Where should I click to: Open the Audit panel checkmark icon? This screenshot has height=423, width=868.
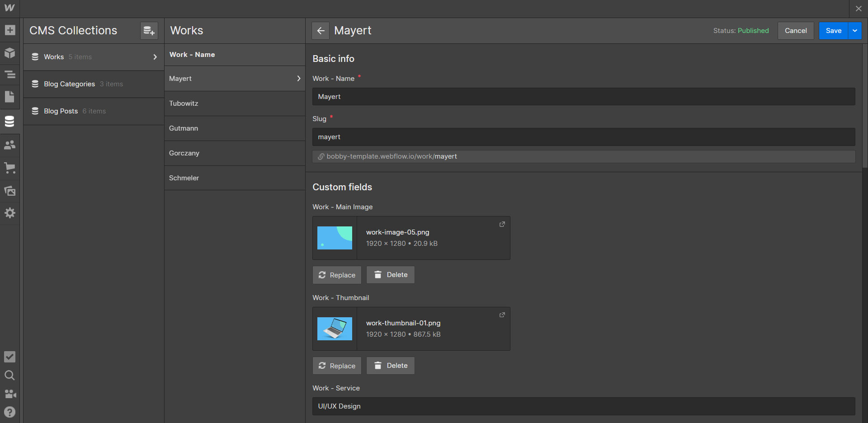(9, 357)
